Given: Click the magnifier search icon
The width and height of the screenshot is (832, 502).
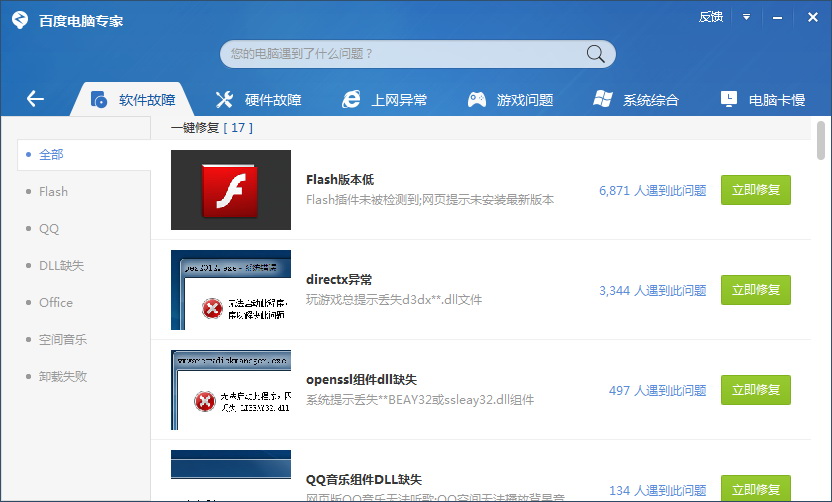Looking at the screenshot, I should point(595,54).
